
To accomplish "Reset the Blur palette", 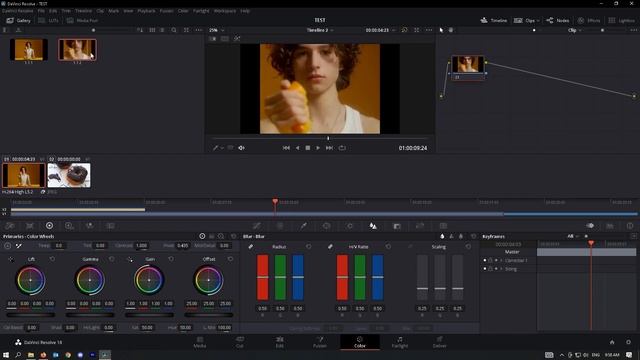I will click(473, 236).
